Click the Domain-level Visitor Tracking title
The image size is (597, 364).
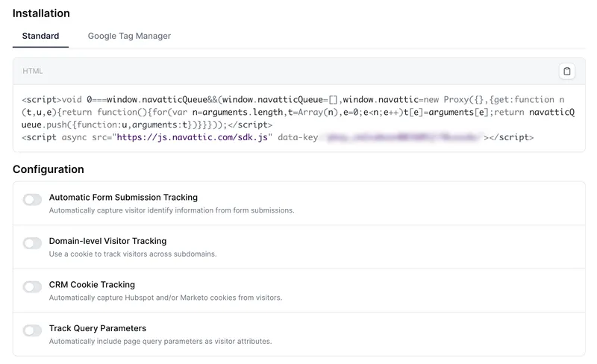(x=107, y=241)
